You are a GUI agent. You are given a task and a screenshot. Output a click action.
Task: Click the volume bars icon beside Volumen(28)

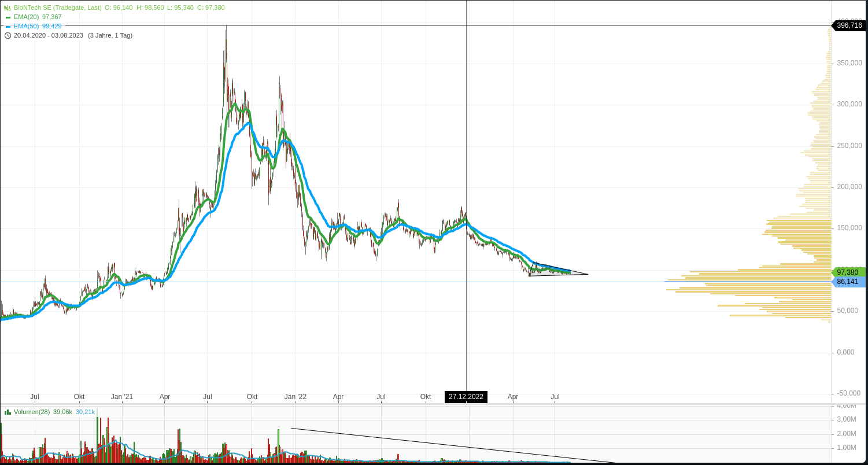(8, 412)
